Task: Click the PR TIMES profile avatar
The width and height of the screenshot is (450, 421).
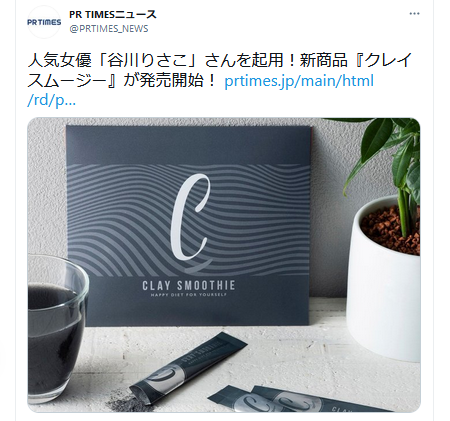Action: tap(44, 22)
